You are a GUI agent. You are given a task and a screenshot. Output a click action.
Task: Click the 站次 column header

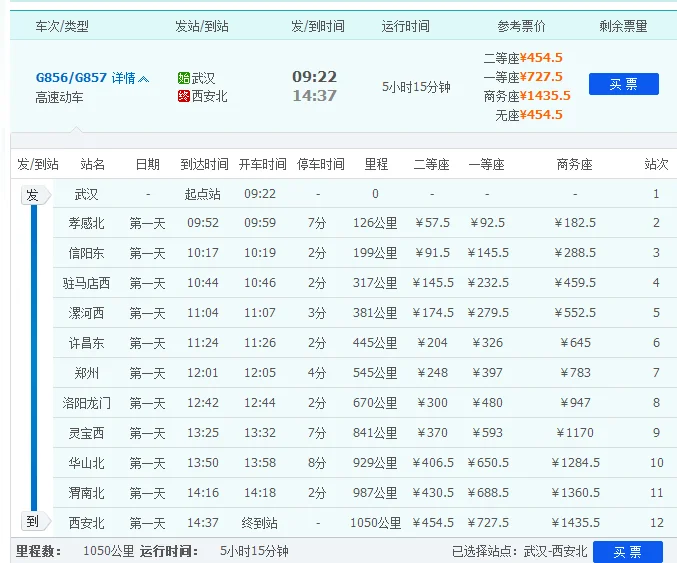[656, 164]
